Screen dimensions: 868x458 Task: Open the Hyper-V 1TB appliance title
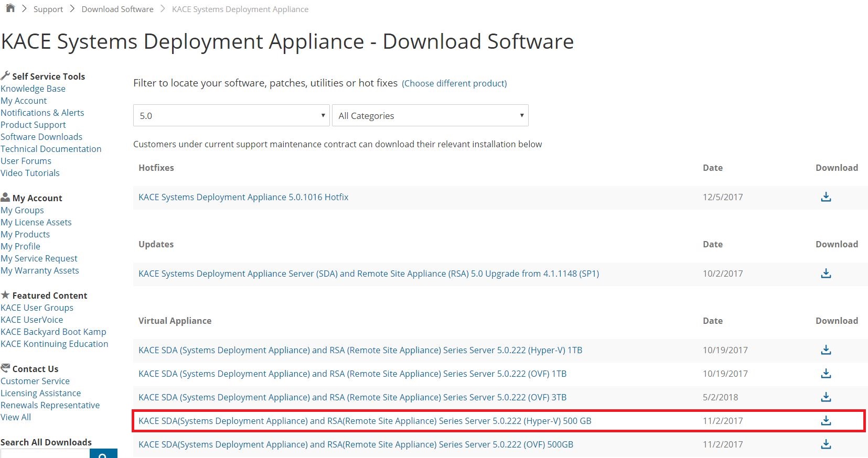coord(360,350)
